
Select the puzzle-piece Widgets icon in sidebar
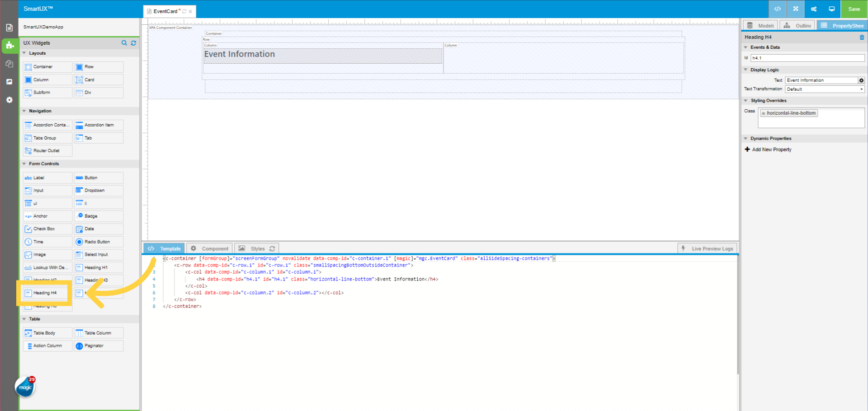9,46
